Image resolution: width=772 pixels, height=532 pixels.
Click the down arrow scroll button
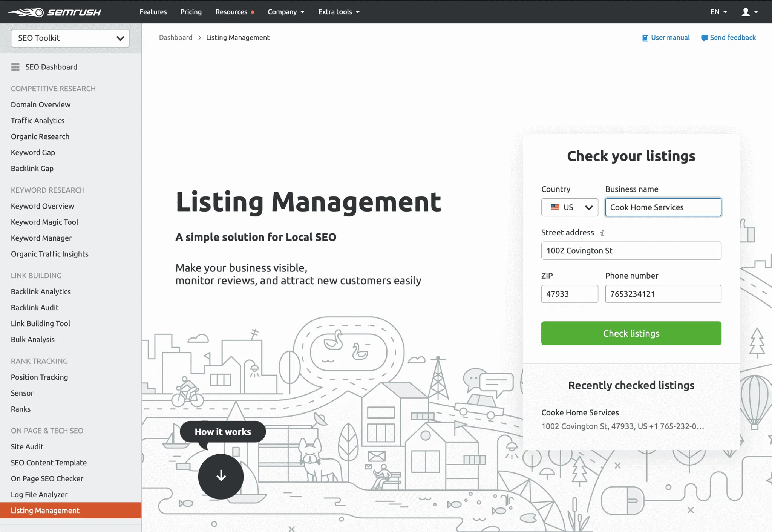tap(221, 476)
